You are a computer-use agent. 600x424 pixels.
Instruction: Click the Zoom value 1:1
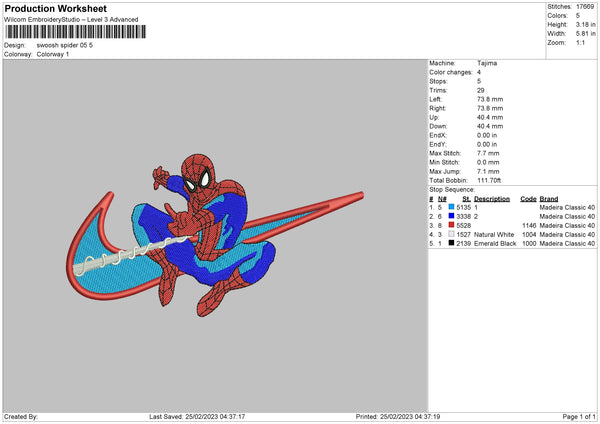tap(580, 43)
